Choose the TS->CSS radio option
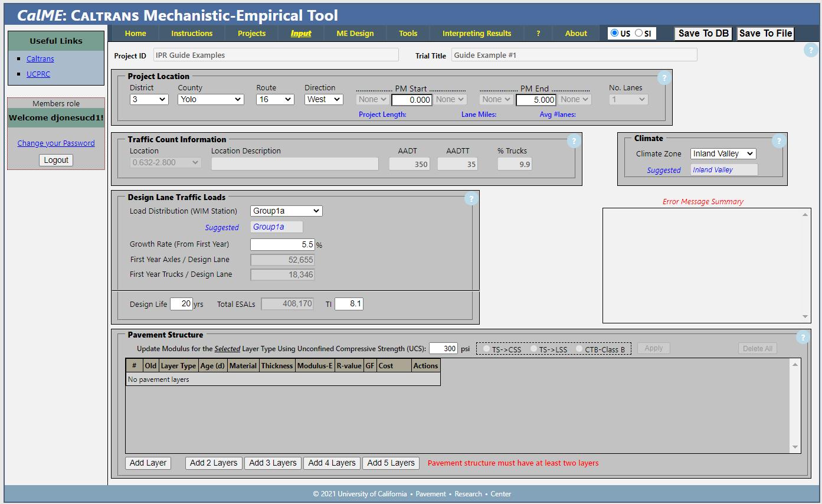 tap(487, 349)
